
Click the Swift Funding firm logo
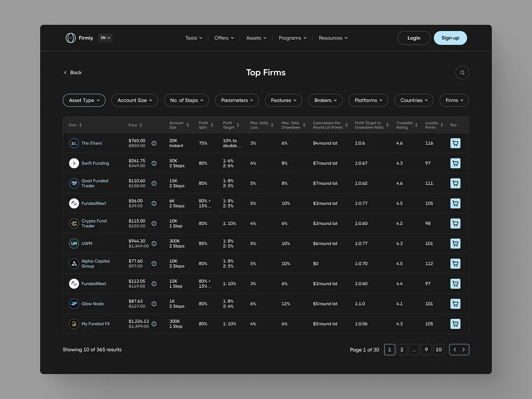(74, 163)
